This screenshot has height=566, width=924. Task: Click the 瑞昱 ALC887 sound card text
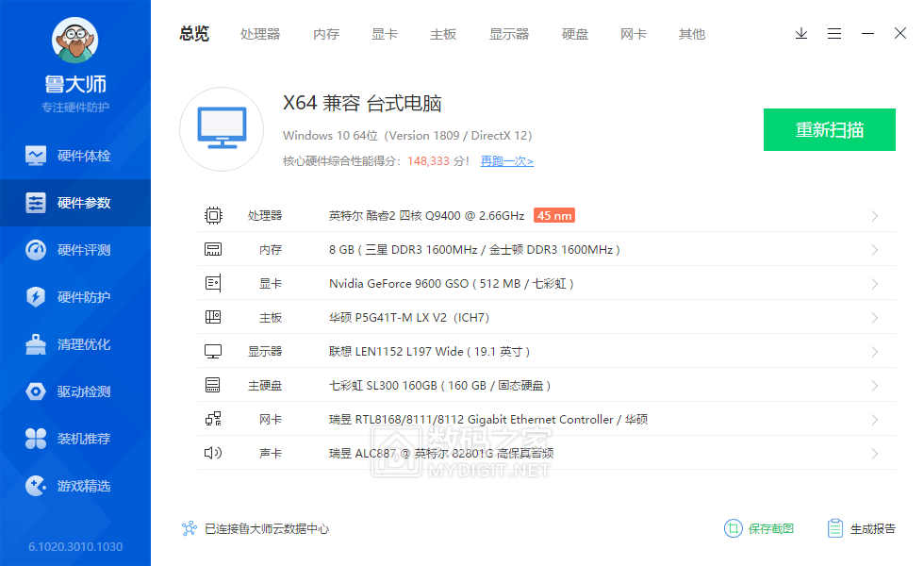click(441, 454)
